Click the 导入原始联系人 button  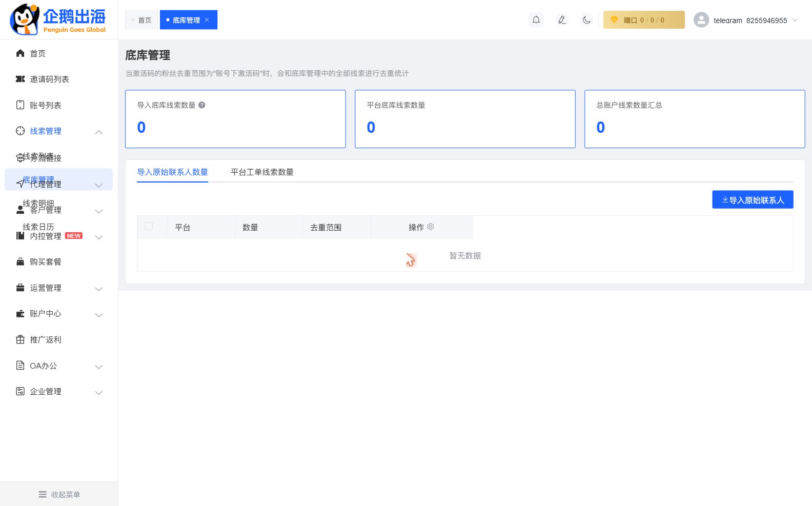click(x=753, y=200)
